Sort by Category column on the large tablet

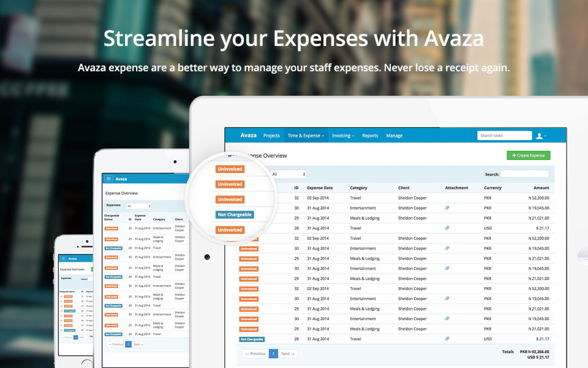(x=358, y=188)
